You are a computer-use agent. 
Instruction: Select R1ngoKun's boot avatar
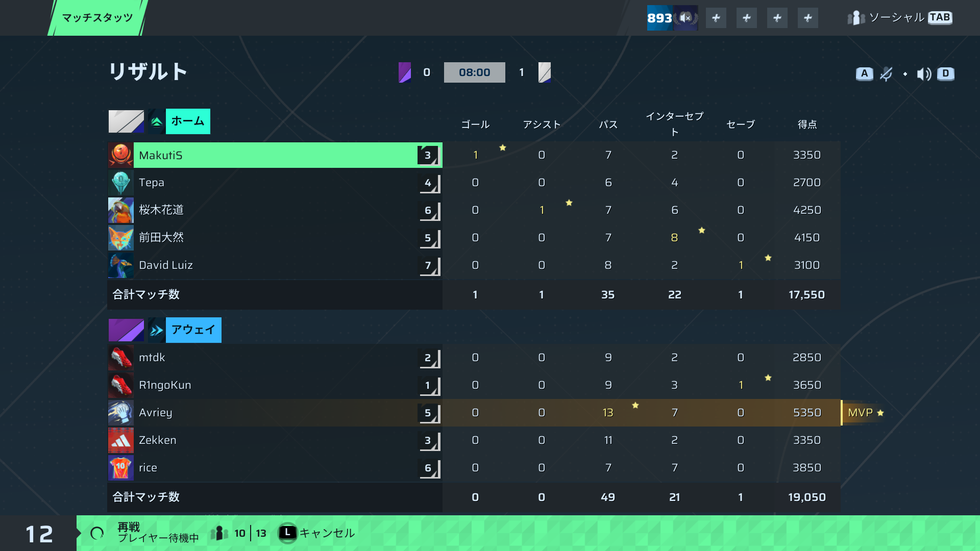(121, 385)
